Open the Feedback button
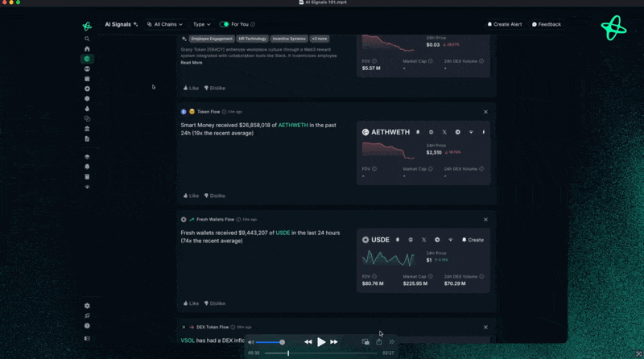 tap(547, 25)
